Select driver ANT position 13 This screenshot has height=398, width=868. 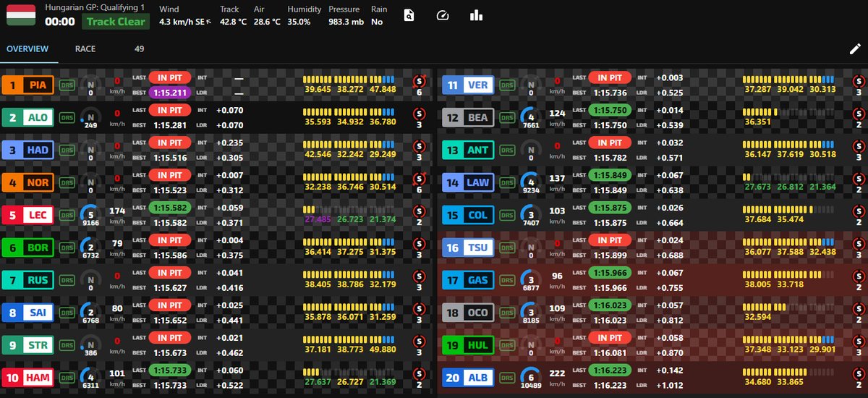[467, 151]
